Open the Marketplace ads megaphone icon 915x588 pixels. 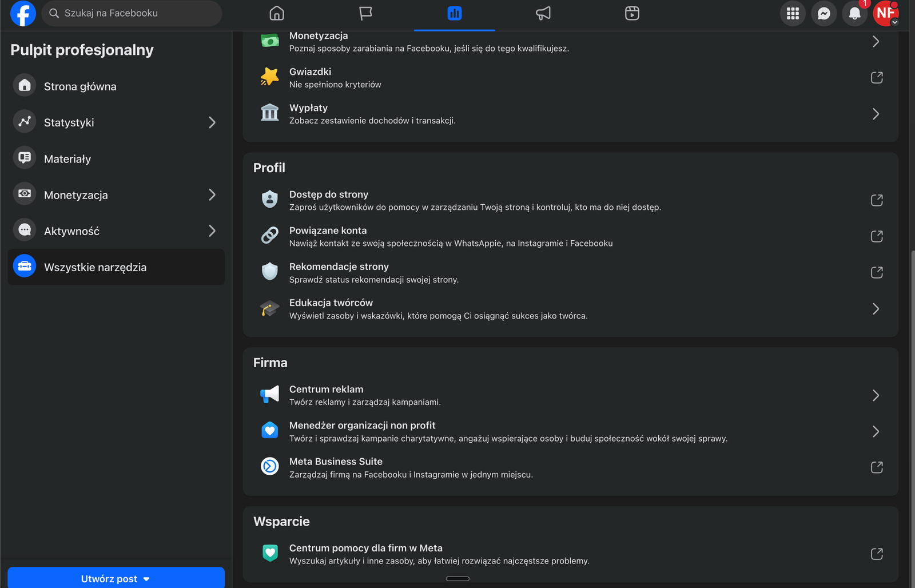pyautogui.click(x=542, y=13)
